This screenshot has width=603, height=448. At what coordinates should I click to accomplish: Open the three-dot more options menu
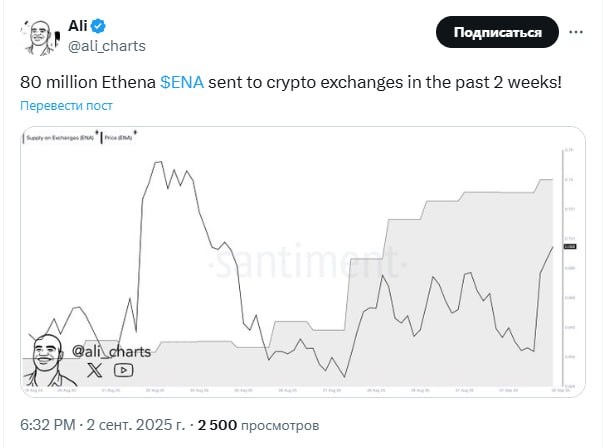pyautogui.click(x=576, y=32)
